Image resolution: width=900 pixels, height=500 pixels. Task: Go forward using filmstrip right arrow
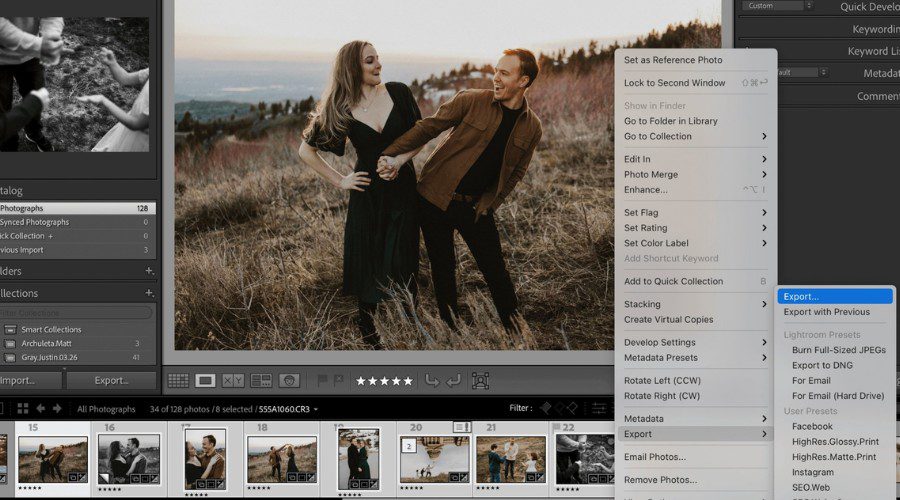pos(57,409)
